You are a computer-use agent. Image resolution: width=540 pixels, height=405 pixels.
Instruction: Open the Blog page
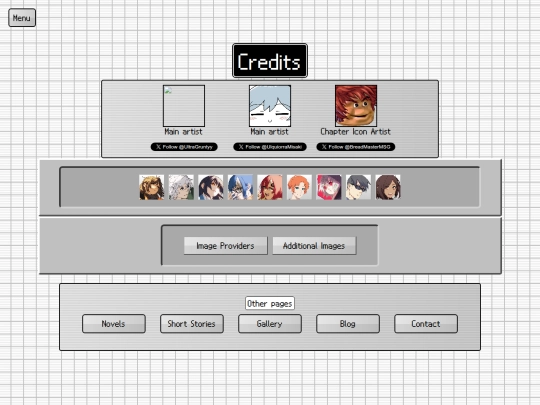[x=348, y=324]
